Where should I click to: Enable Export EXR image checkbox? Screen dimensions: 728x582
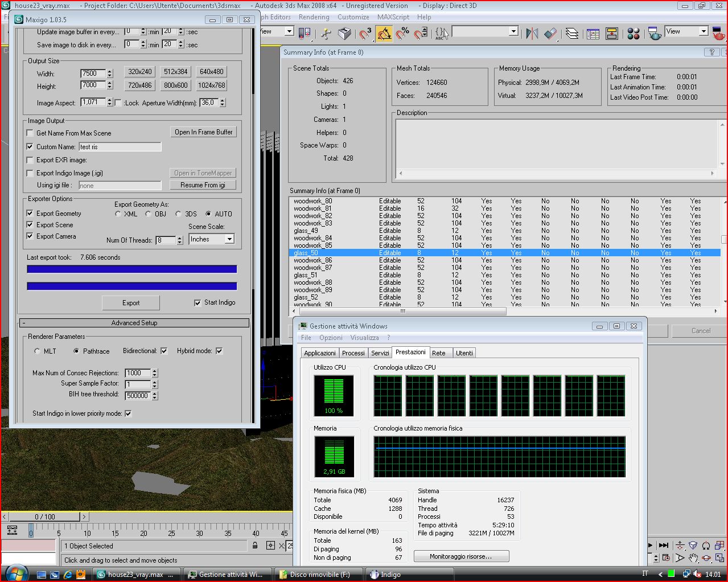point(30,160)
